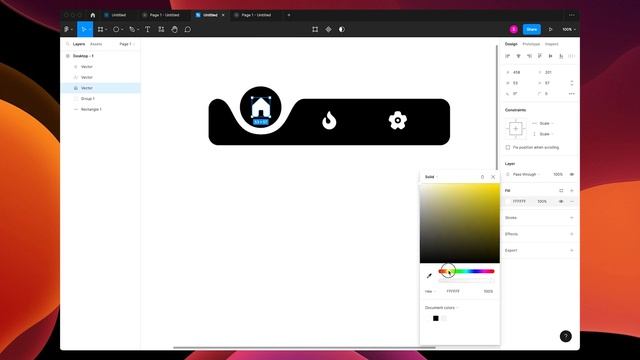Screen dimensions: 640x360
Task: Open more corner radius options
Action: coord(571,93)
